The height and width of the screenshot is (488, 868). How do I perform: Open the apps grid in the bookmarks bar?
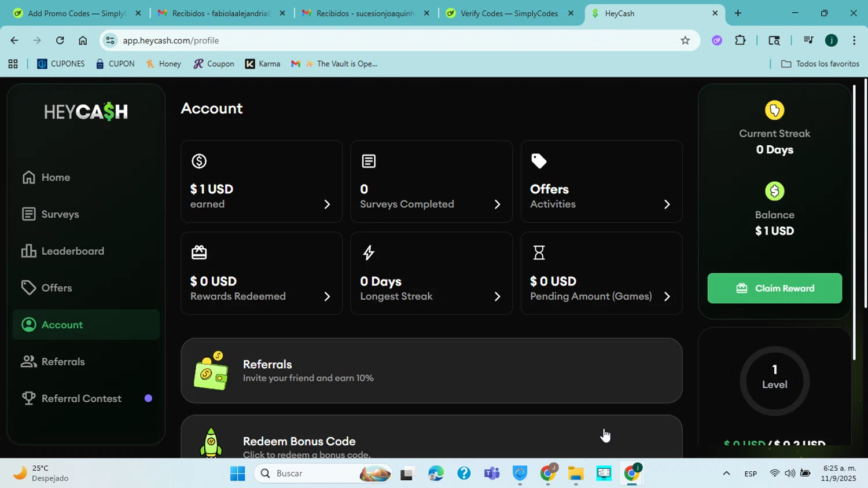tap(13, 64)
